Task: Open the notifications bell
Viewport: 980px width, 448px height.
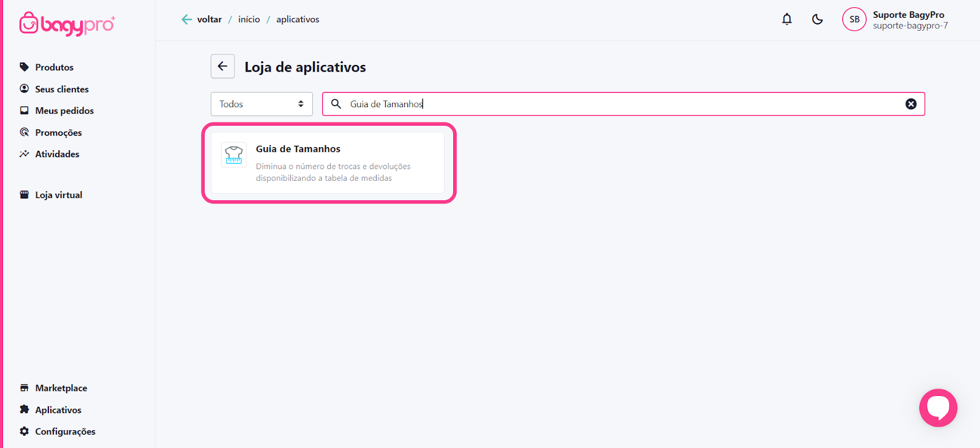Action: [787, 20]
